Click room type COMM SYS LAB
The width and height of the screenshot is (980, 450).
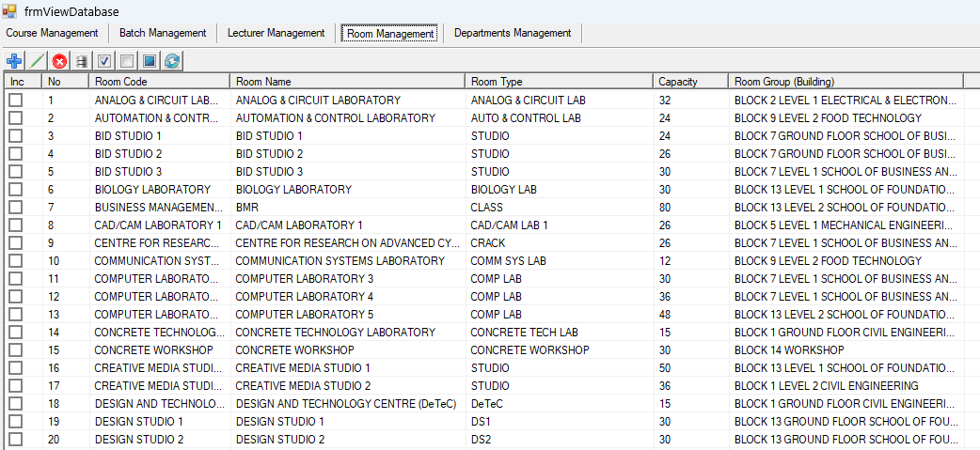pos(508,261)
